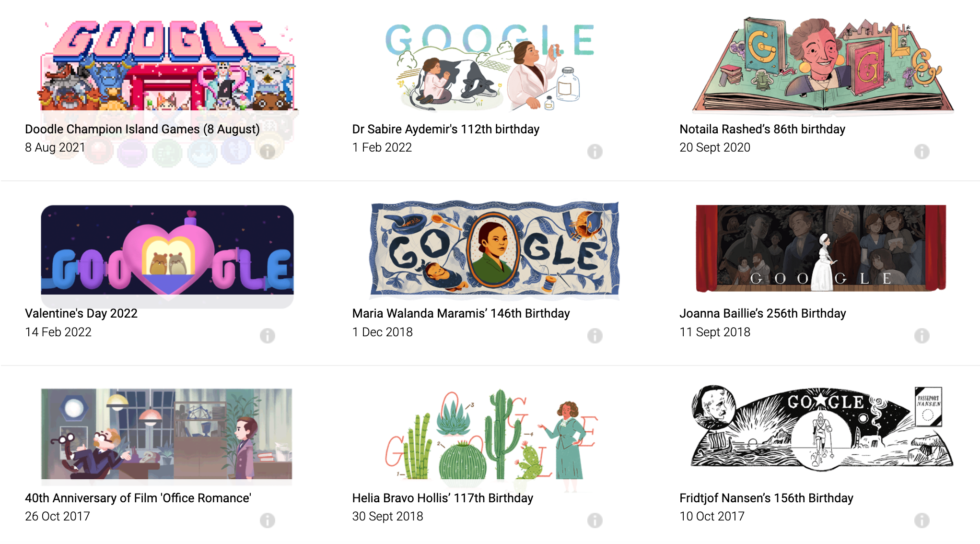Image resolution: width=980 pixels, height=544 pixels.
Task: Open Doodle Champion Island Games title link
Action: pyautogui.click(x=142, y=129)
